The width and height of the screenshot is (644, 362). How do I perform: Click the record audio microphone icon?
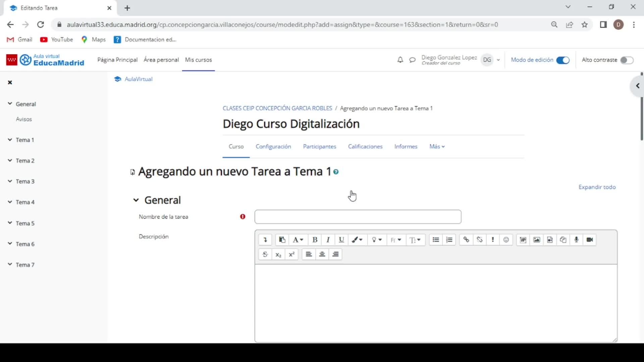pyautogui.click(x=576, y=240)
